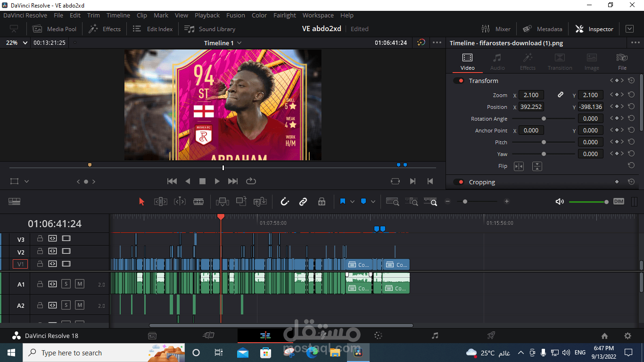Viewport: 644px width, 362px height.
Task: Open the Effects panel
Action: click(105, 29)
